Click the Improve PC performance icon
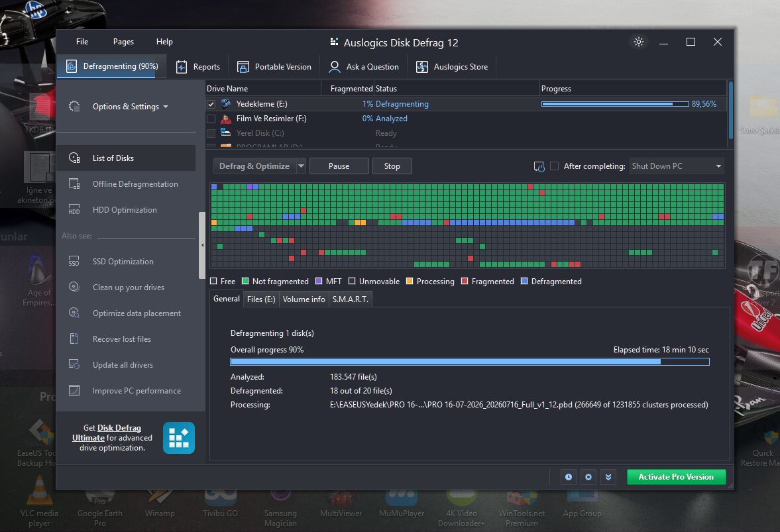 click(74, 390)
